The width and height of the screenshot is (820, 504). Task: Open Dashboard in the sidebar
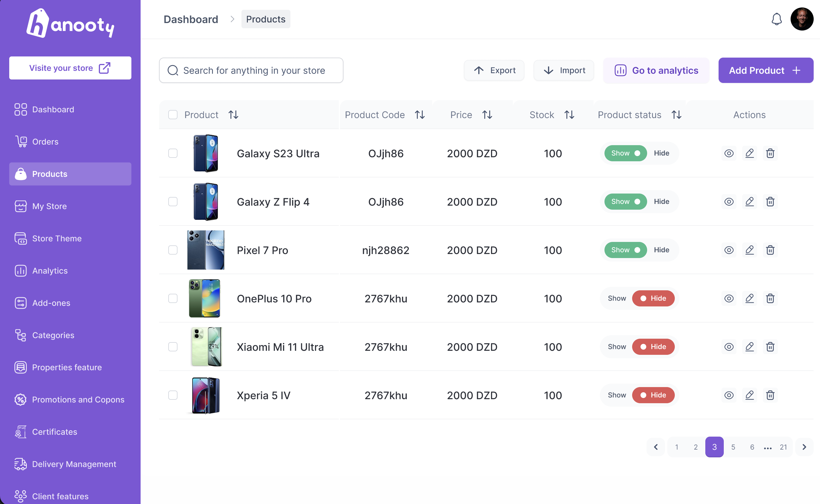(70, 109)
